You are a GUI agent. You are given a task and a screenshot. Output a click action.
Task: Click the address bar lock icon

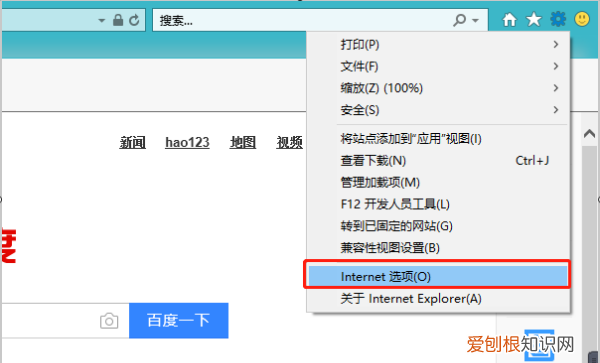[x=118, y=20]
